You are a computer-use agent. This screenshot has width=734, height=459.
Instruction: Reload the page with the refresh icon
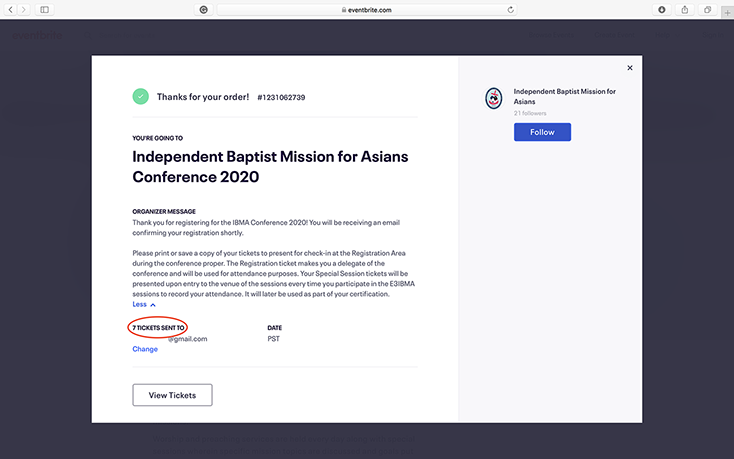[x=510, y=9]
